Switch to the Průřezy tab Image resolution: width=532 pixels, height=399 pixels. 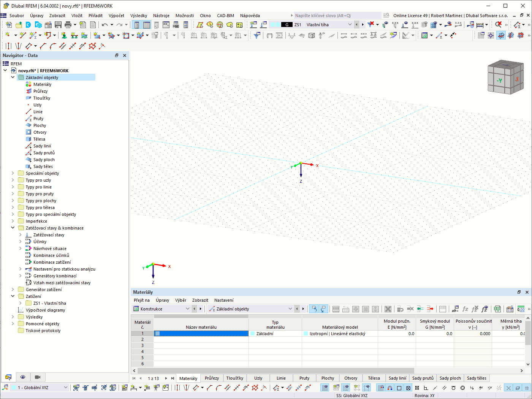212,378
